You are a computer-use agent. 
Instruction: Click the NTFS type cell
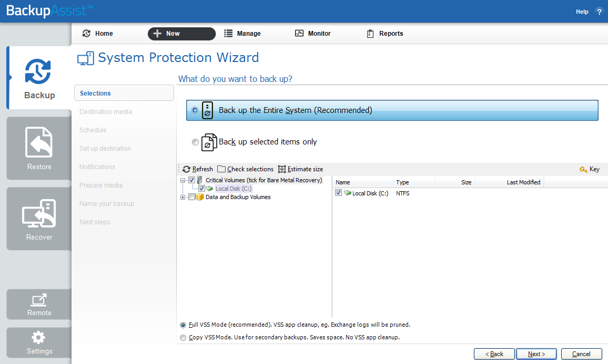(402, 193)
